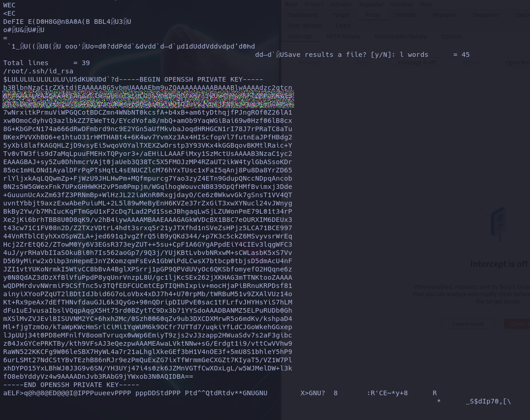Select the Proxy tab
The width and height of the screenshot is (530, 420).
coord(373,15)
